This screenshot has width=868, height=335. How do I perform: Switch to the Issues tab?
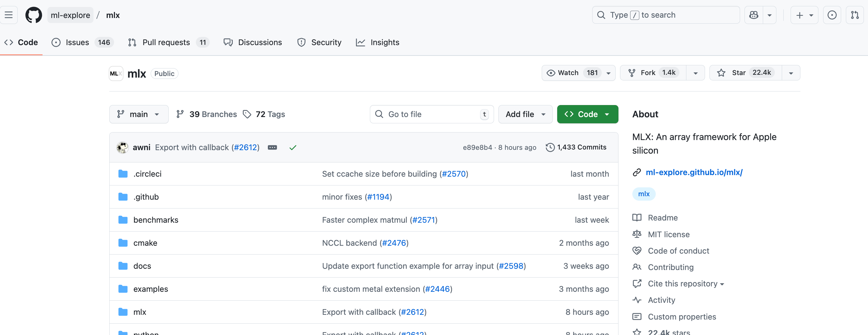pos(82,42)
